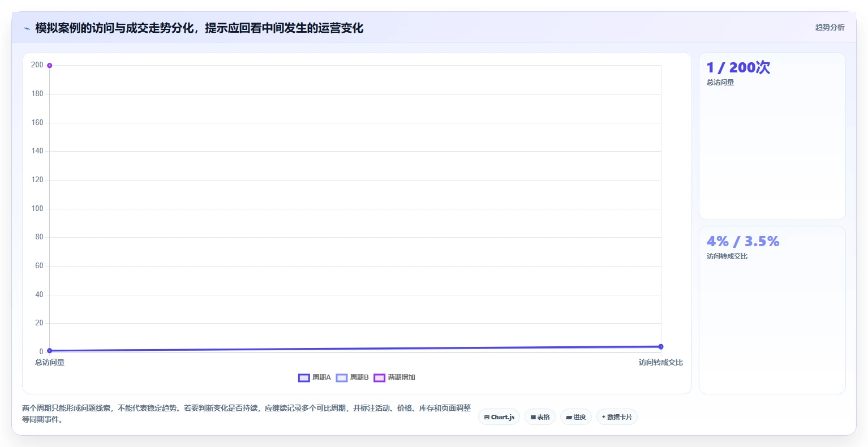The image size is (868, 447).
Task: Select the 表格 chip
Action: (x=540, y=417)
